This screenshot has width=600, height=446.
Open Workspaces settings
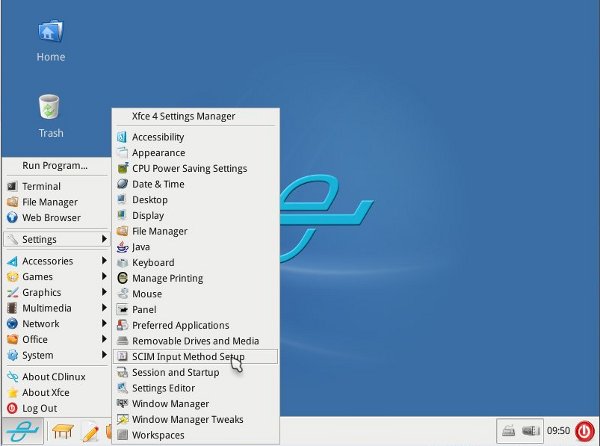196,435
